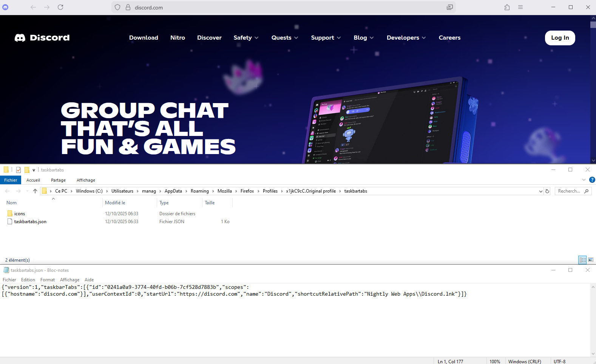Viewport: 596px width, 364px height.
Task: Click the Discord app icon in the title bar
Action: pyautogui.click(x=5, y=7)
